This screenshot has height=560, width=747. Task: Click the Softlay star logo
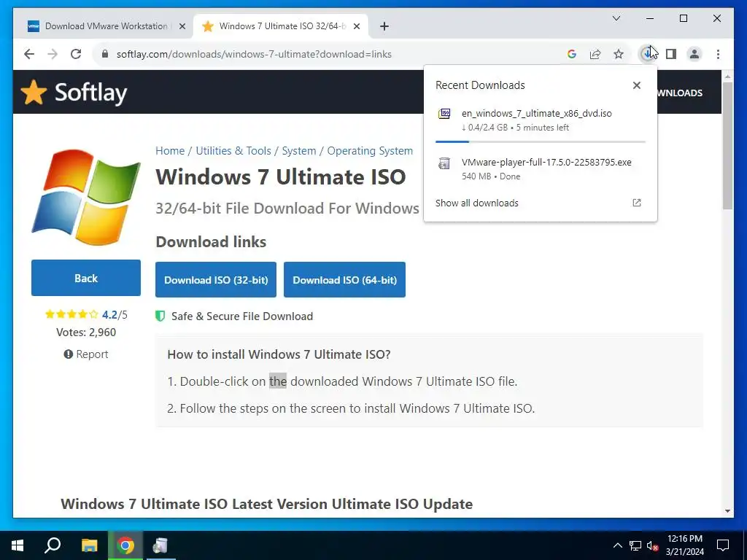point(34,92)
